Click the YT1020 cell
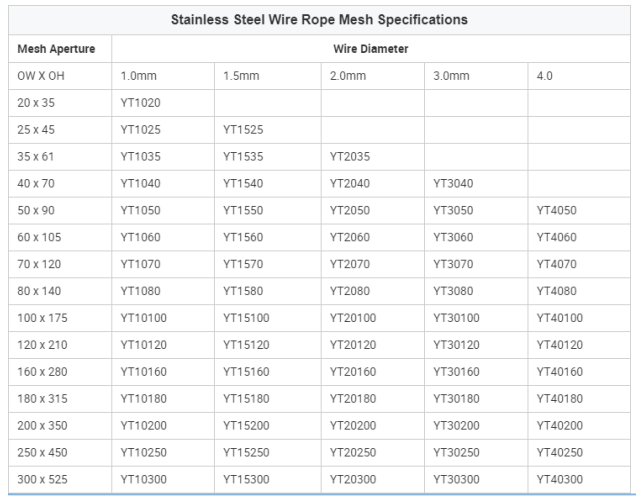The height and width of the screenshot is (499, 641). click(x=163, y=103)
